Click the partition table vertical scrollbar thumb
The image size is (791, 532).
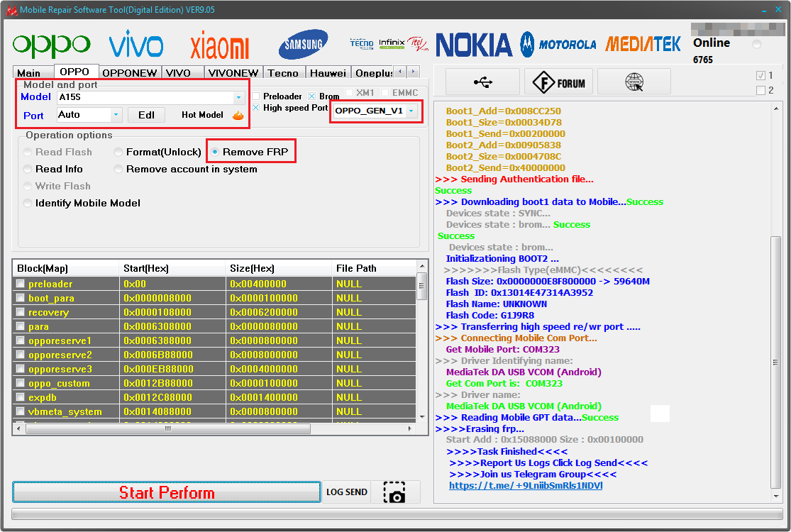pos(422,286)
